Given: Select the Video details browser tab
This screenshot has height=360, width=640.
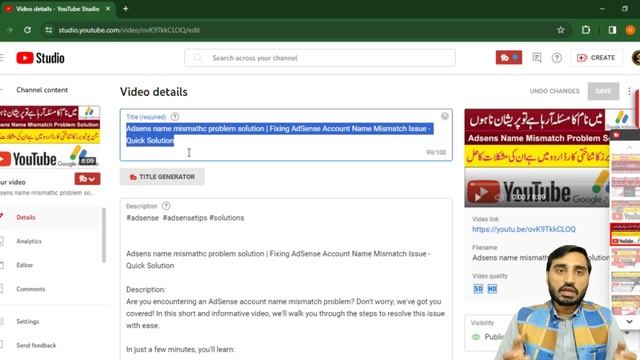Looking at the screenshot, I should pos(58,9).
